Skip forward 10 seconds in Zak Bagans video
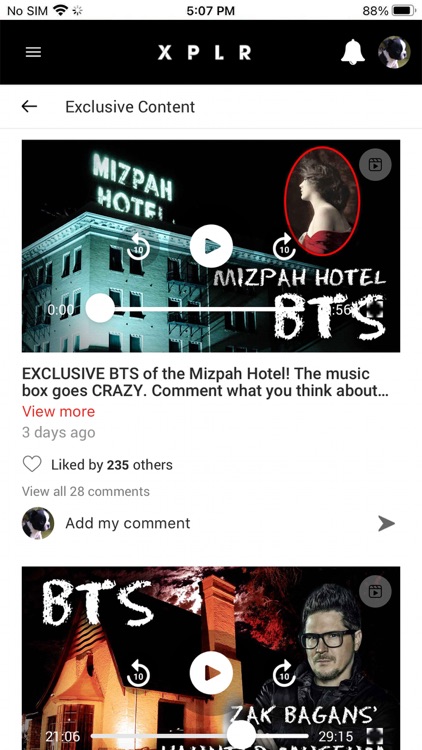Image resolution: width=422 pixels, height=750 pixels. click(x=284, y=673)
